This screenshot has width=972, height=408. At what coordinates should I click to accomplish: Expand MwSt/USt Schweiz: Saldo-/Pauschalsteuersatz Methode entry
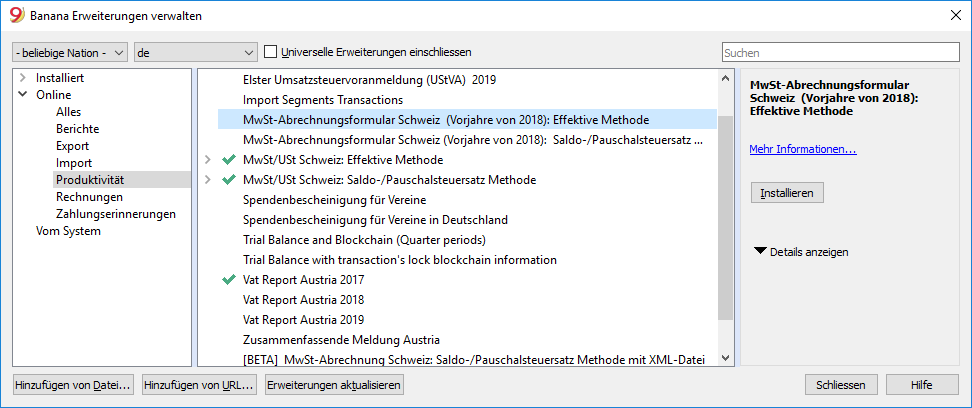pos(208,180)
